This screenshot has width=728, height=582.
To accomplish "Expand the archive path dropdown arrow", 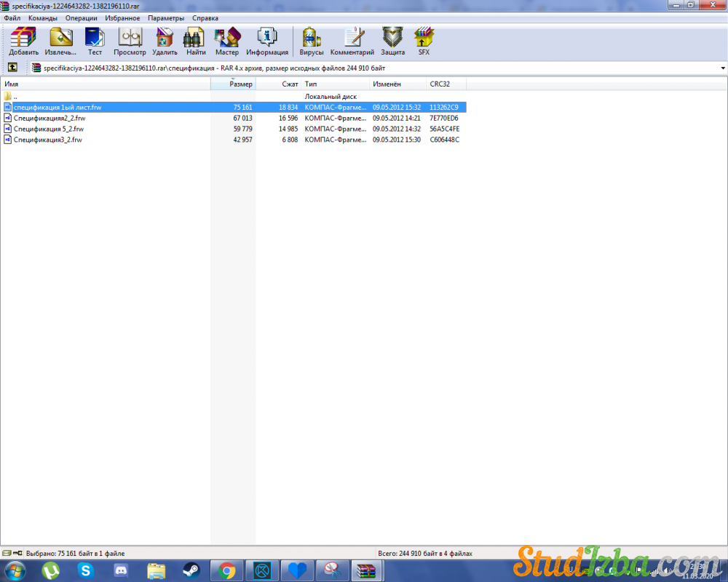I will click(722, 68).
